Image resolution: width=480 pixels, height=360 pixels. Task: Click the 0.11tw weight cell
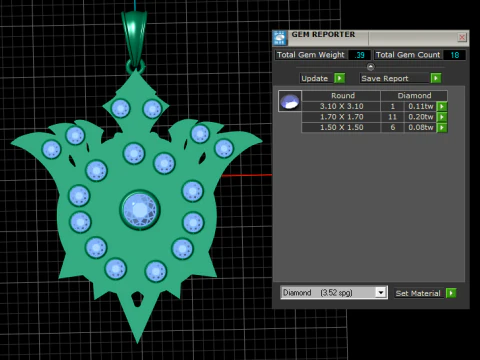coord(420,106)
